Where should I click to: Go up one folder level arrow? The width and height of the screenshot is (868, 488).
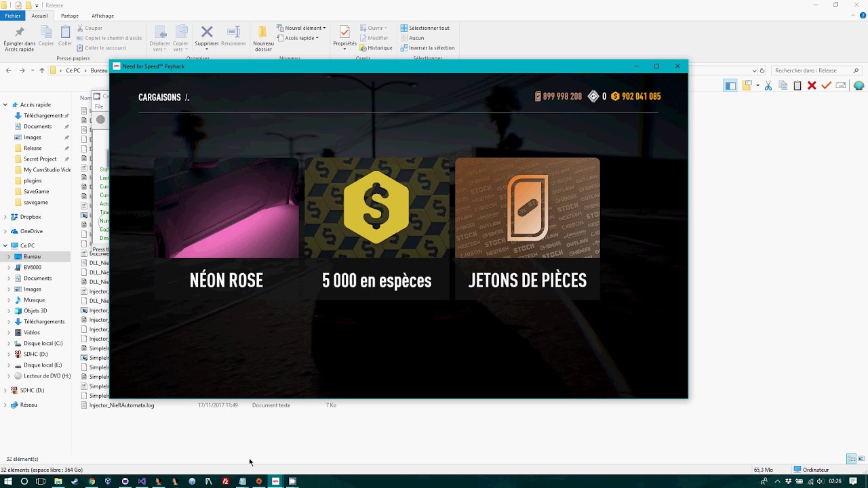pos(41,70)
